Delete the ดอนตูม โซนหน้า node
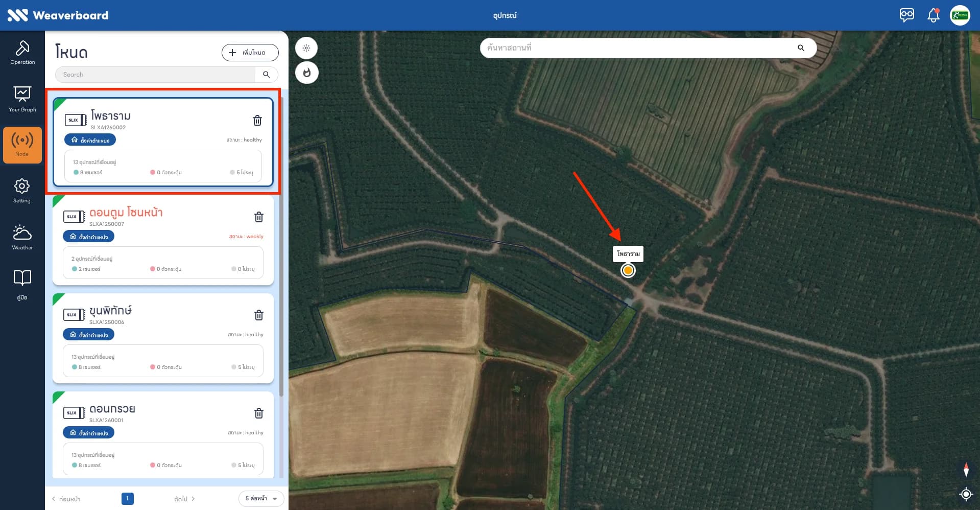 [259, 217]
